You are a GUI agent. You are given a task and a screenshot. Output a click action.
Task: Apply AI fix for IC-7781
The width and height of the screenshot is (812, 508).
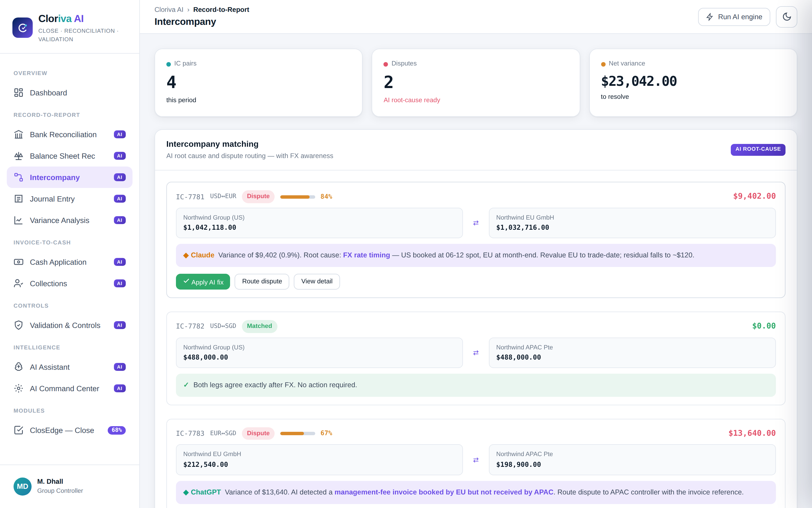pyautogui.click(x=203, y=282)
